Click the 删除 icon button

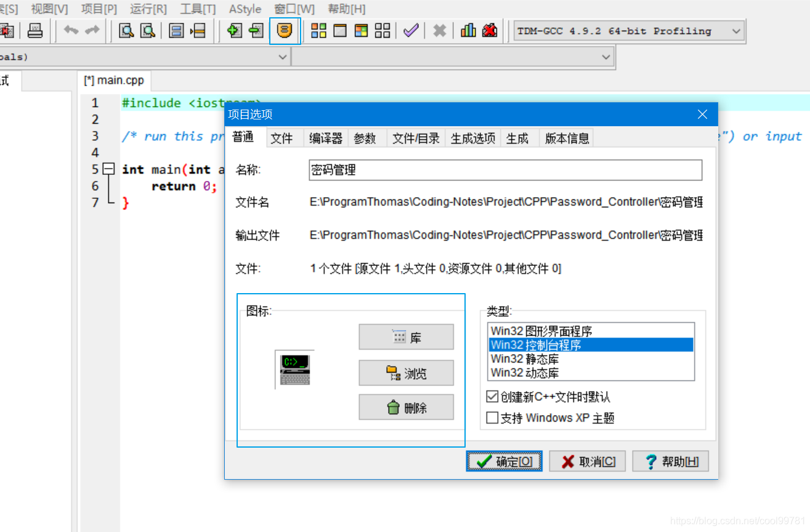407,407
